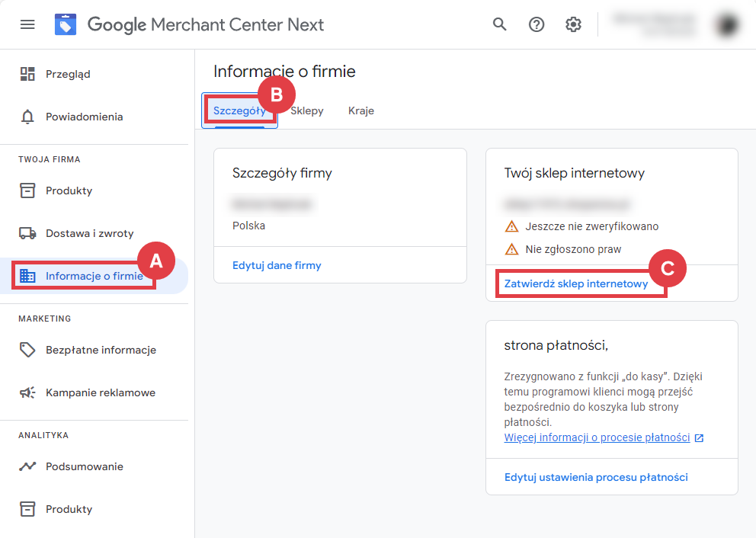Viewport: 756px width, 538px height.
Task: Go to Dostawa i zwroty
Action: point(90,233)
